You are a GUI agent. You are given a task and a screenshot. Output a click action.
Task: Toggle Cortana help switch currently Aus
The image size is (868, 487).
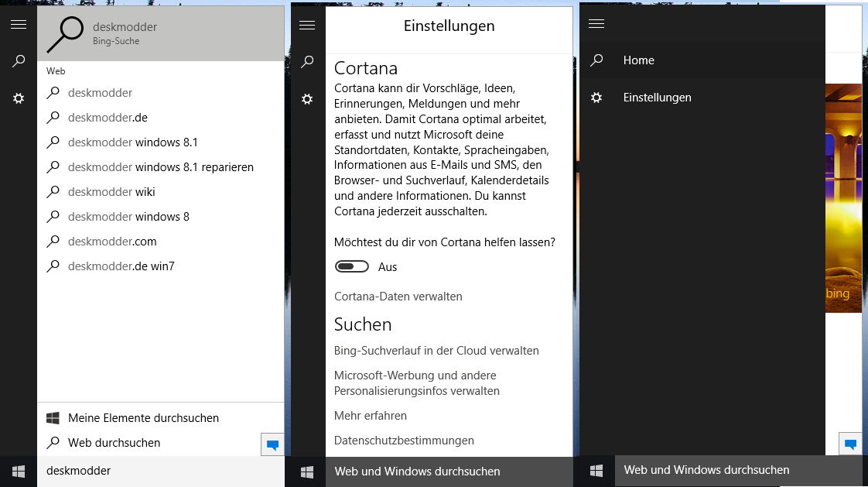351,266
